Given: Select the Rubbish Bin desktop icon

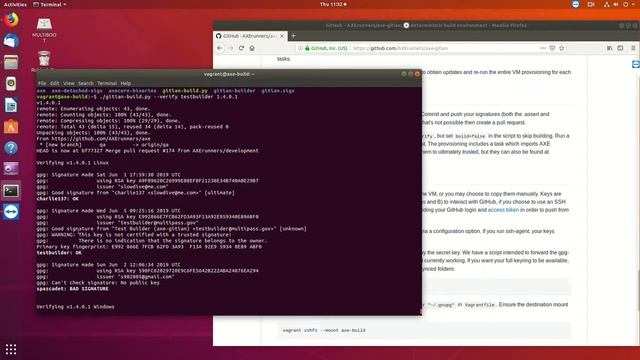Looking at the screenshot, I should [x=44, y=60].
